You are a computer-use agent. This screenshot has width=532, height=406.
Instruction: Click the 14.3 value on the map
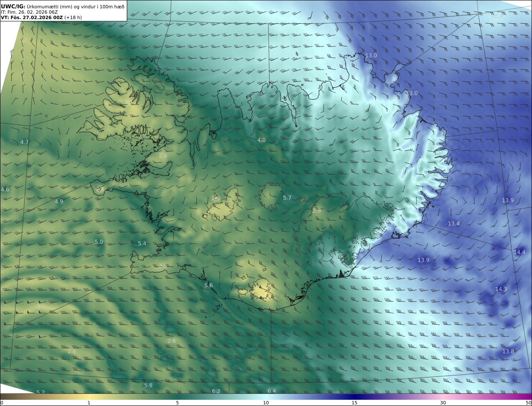tap(501, 289)
